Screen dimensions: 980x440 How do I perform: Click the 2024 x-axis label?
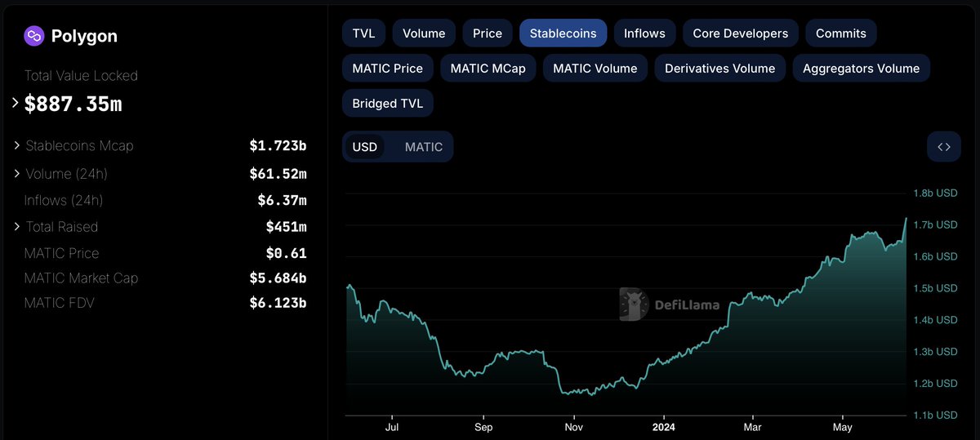[x=663, y=427]
